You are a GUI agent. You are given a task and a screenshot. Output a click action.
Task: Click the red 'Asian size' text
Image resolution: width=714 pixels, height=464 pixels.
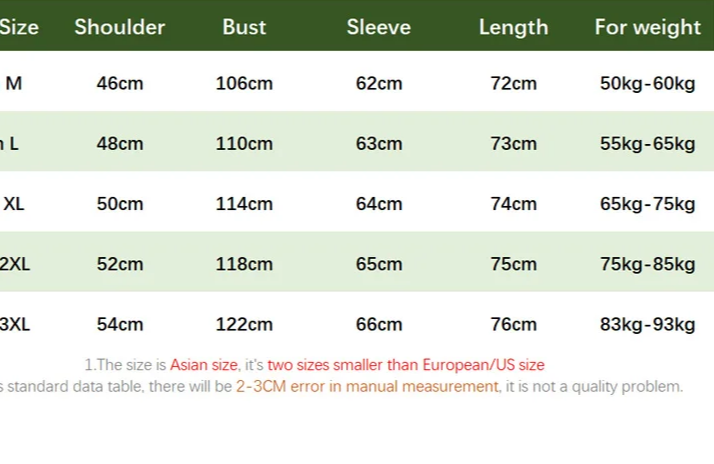[204, 365]
